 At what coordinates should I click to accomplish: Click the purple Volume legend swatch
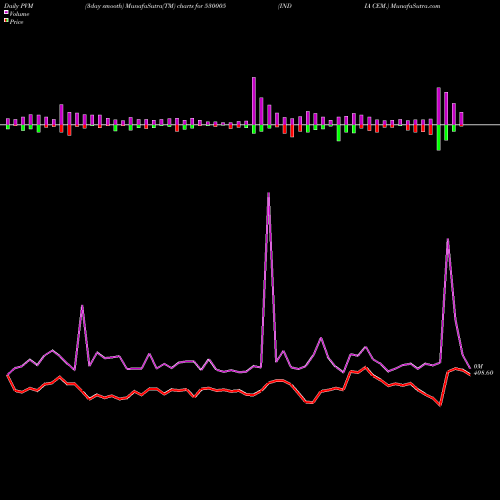pyautogui.click(x=6, y=12)
